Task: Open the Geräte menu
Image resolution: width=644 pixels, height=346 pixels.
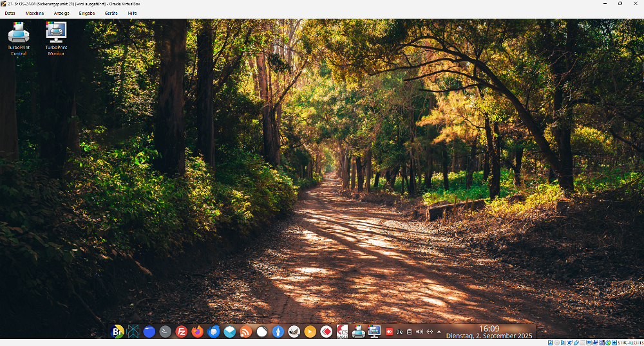Action: (x=111, y=13)
